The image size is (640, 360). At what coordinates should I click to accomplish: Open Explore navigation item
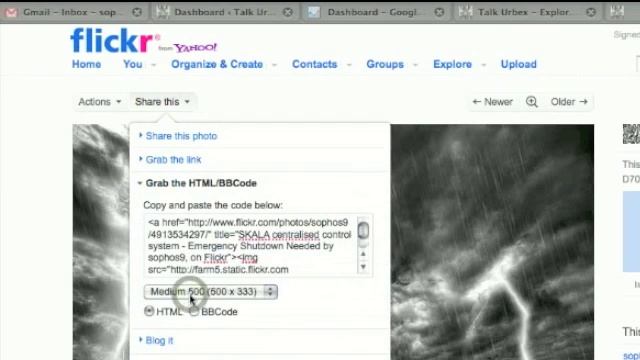pyautogui.click(x=452, y=64)
